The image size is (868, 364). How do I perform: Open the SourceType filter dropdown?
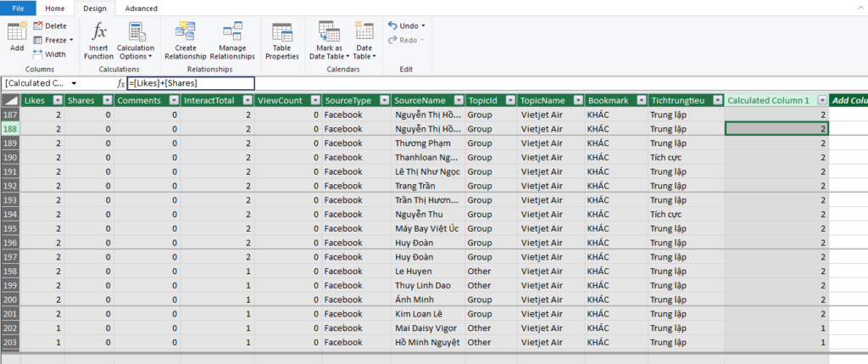(384, 100)
